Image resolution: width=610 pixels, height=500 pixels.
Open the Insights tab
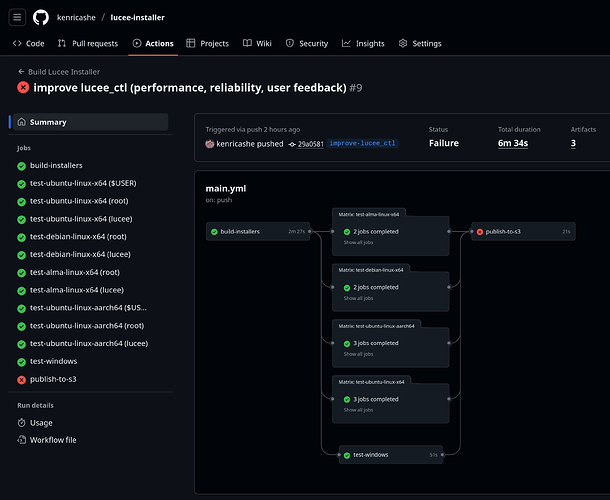(363, 44)
